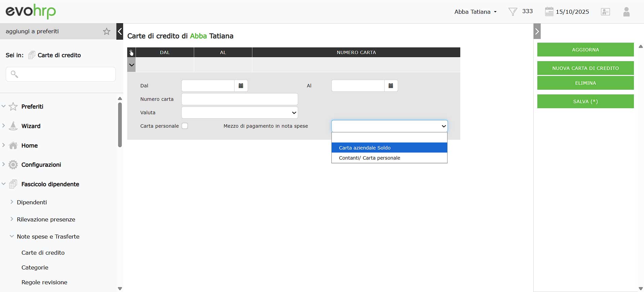644x292 pixels.
Task: Select Carta aziendale Soldo option
Action: (x=389, y=148)
